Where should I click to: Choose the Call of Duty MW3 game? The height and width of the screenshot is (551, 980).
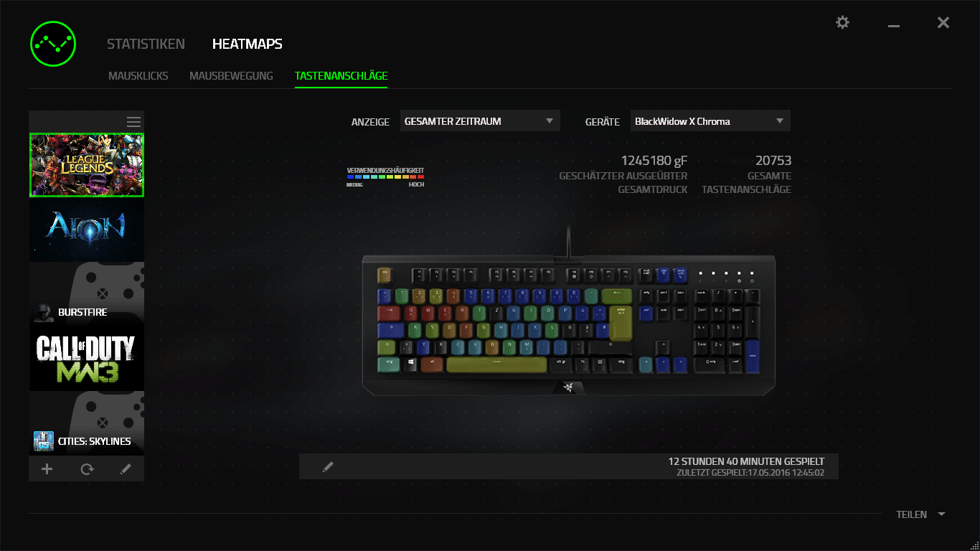(86, 359)
